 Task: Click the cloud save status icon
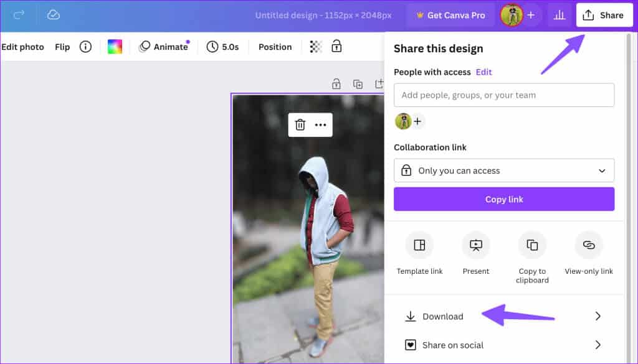click(x=54, y=15)
